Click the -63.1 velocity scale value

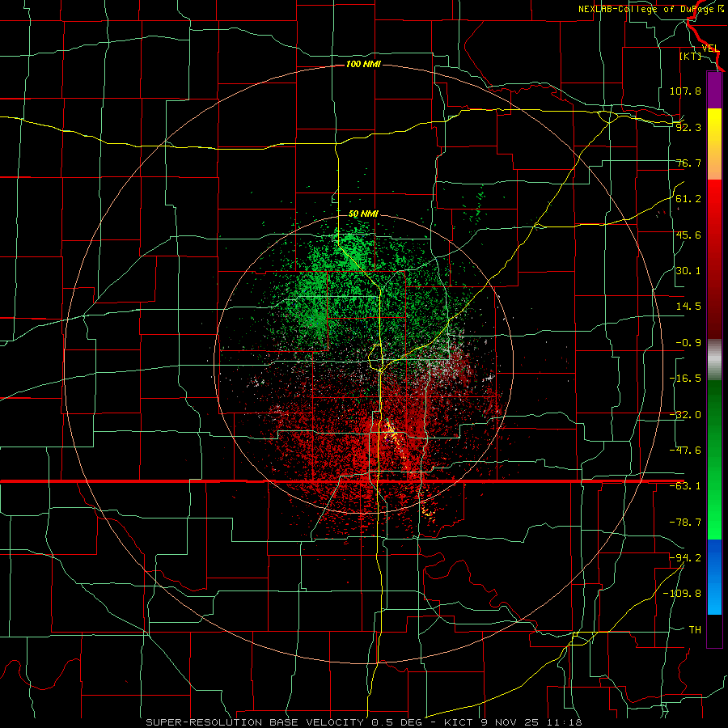point(685,486)
